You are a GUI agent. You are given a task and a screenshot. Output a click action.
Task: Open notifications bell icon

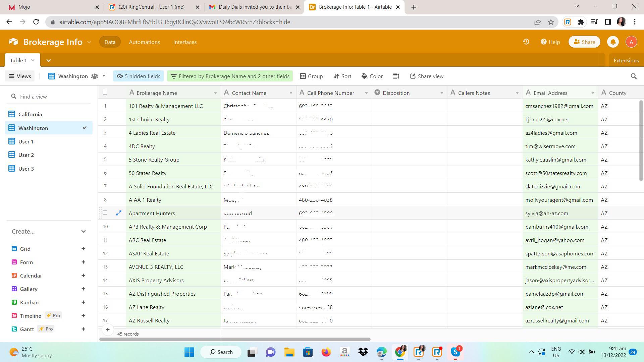[613, 42]
